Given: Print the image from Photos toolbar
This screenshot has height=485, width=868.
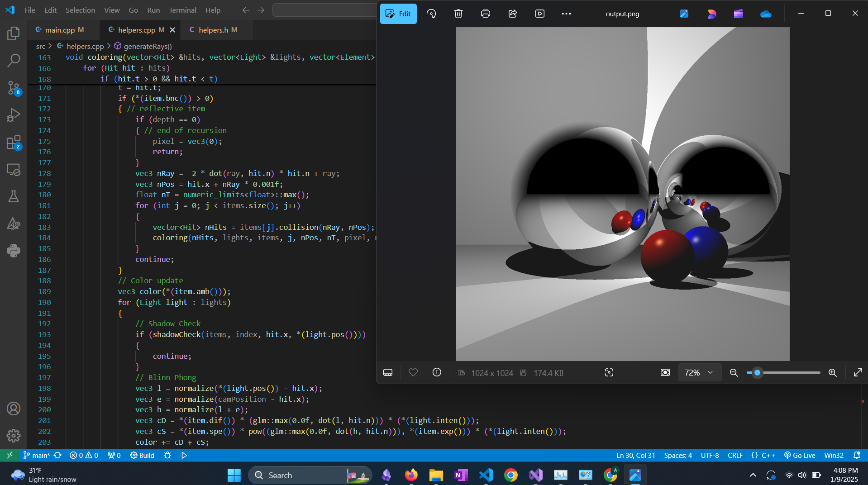Looking at the screenshot, I should pyautogui.click(x=486, y=14).
